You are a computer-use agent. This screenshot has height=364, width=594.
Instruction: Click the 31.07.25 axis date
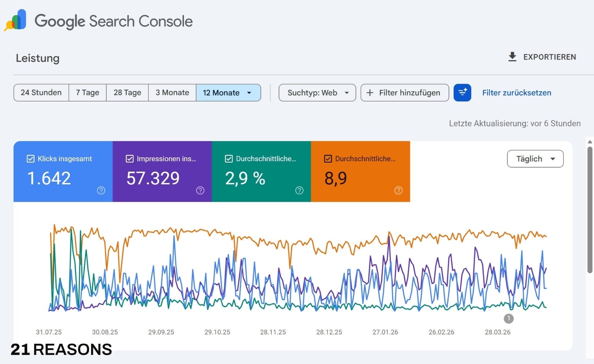point(49,332)
